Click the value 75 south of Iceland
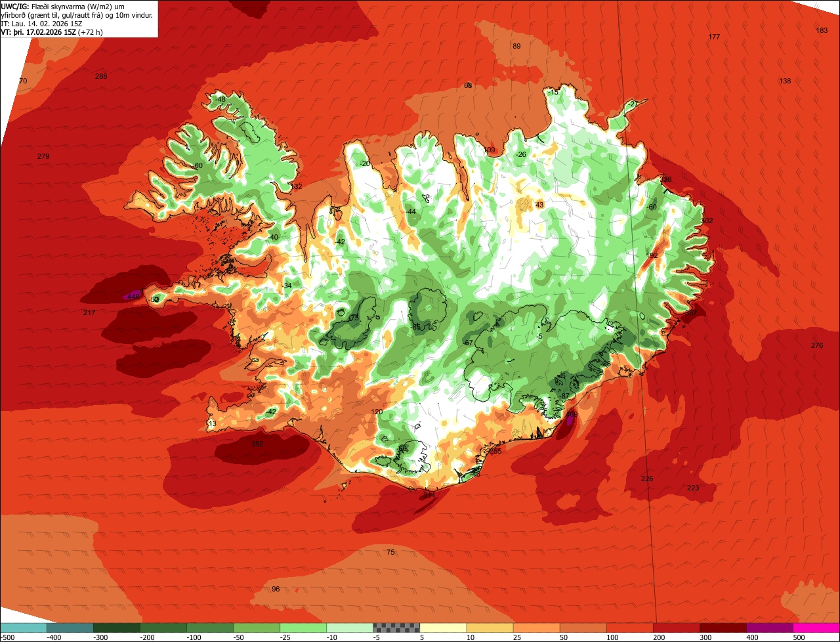The height and width of the screenshot is (642, 840). pyautogui.click(x=390, y=552)
